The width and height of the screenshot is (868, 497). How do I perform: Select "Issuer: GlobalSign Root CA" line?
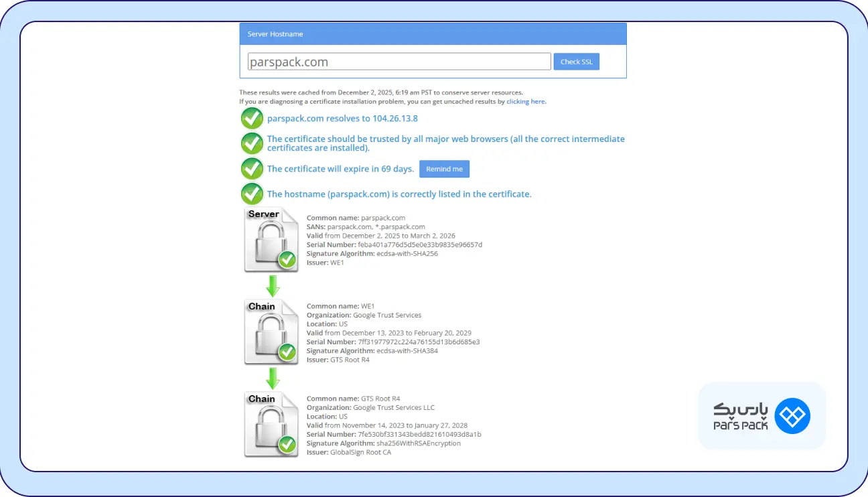pos(349,452)
